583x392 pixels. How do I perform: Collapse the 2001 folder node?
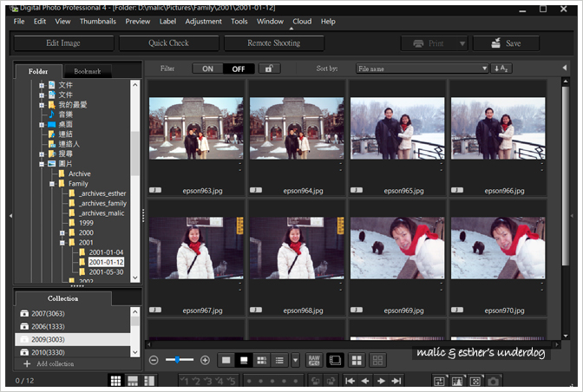point(62,243)
